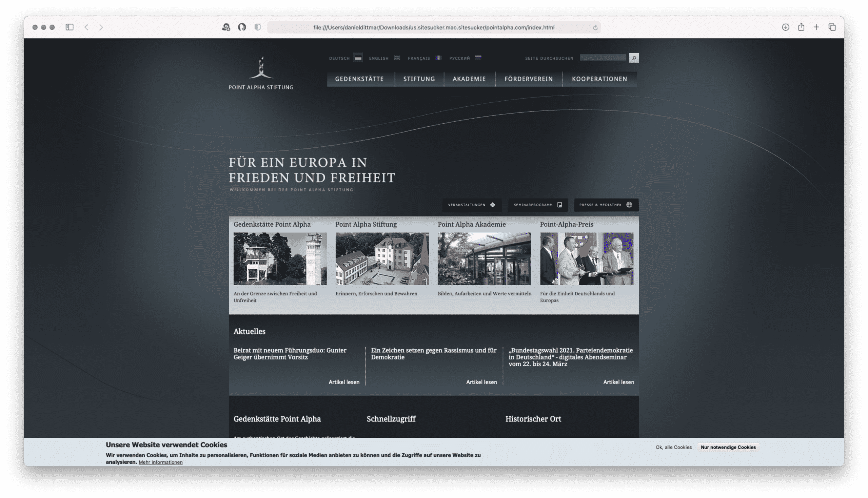Screen dimensions: 868x498
Task: Open the round bird-logo extension icon
Action: click(242, 27)
